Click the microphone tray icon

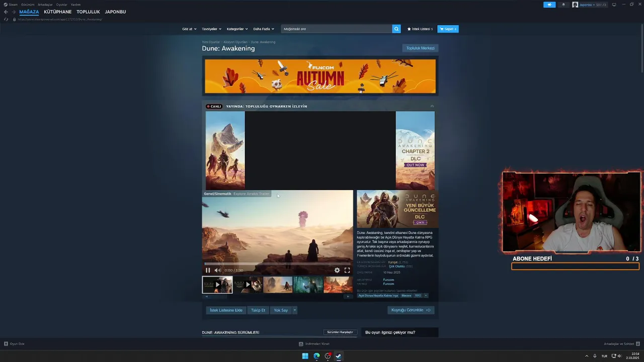click(x=595, y=356)
